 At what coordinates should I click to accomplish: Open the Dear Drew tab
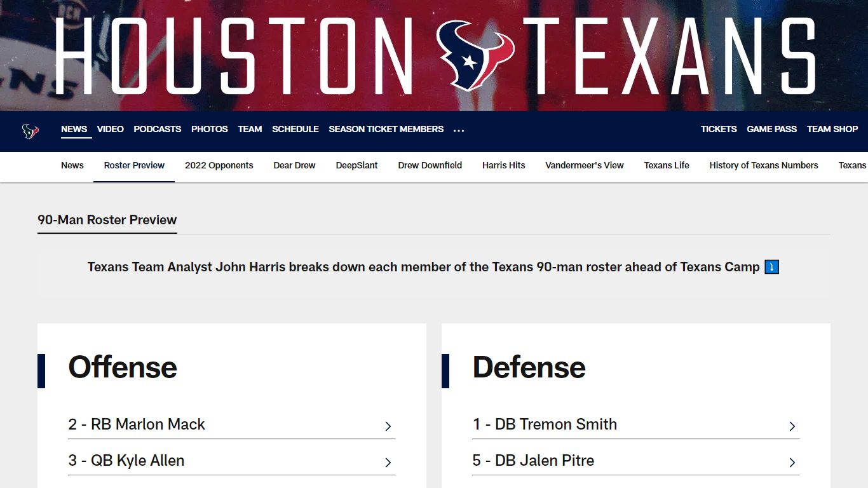point(295,165)
